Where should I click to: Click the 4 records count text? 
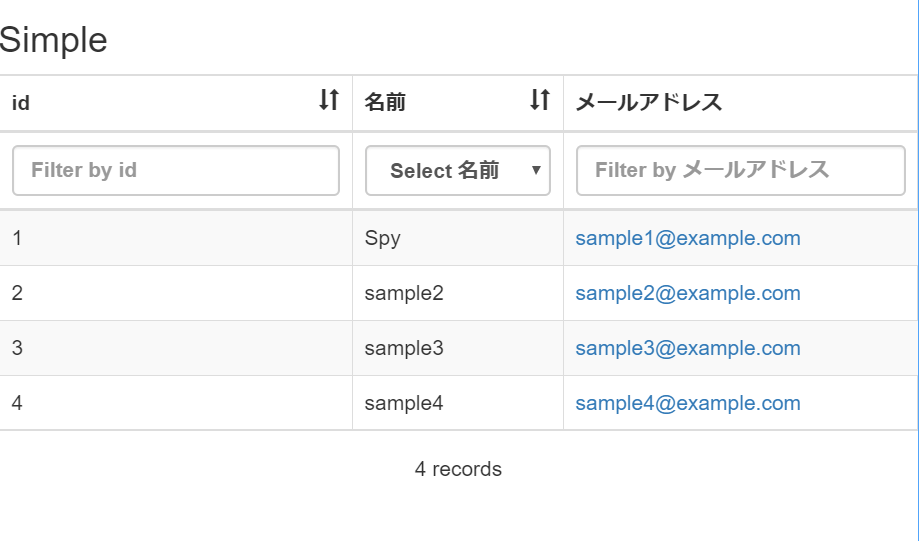(x=458, y=469)
